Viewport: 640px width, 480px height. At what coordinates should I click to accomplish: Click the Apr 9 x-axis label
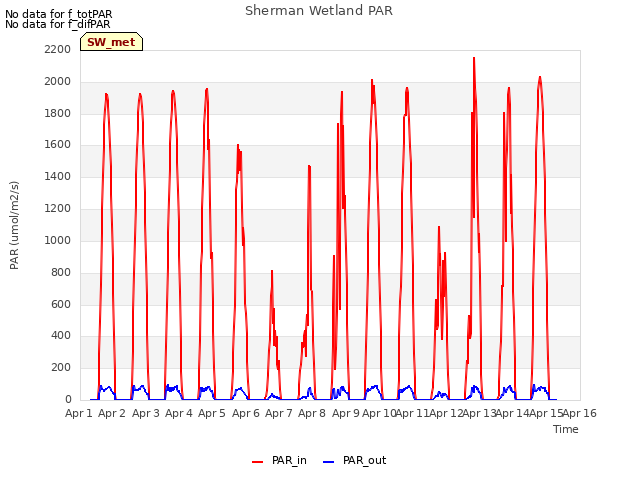tap(346, 413)
